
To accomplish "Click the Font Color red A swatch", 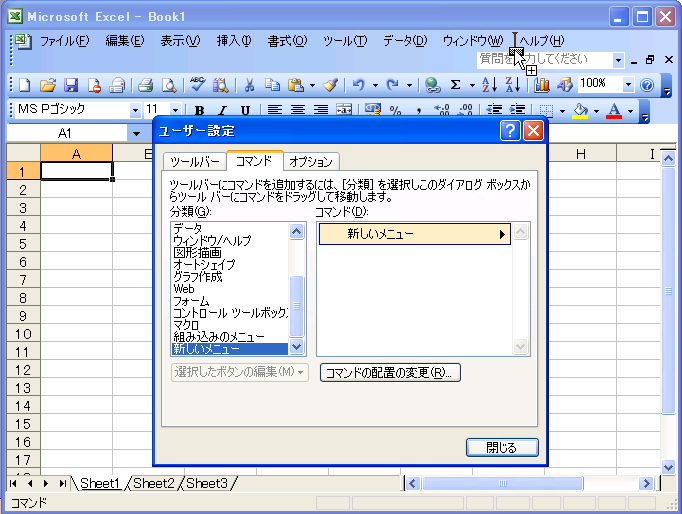I will click(x=614, y=110).
